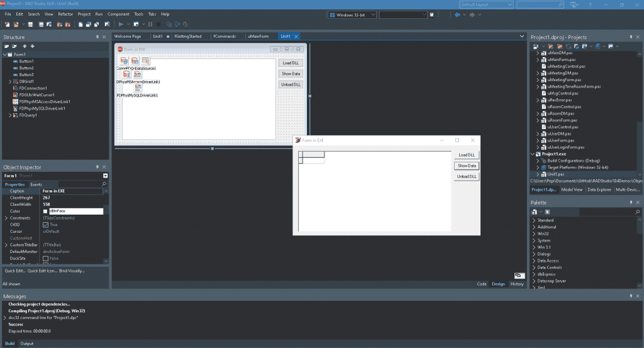Click the Caption value field Form in EXE
644x348 pixels.
pos(72,191)
